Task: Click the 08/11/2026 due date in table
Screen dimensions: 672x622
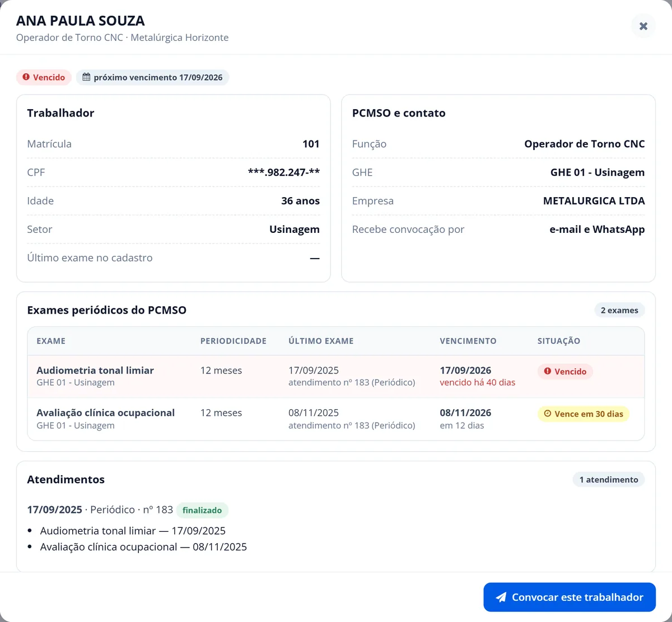Action: (x=465, y=413)
